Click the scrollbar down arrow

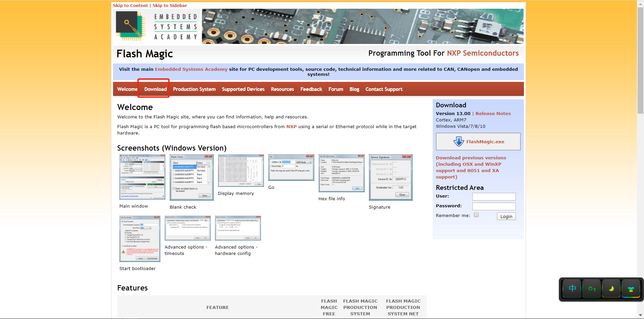(640, 316)
